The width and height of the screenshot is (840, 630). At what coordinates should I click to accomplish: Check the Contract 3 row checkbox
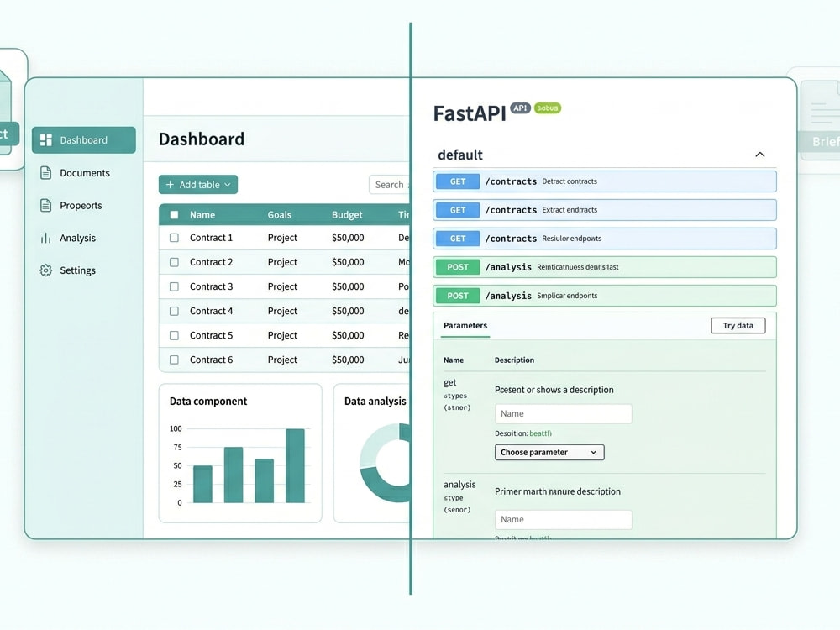coord(174,286)
